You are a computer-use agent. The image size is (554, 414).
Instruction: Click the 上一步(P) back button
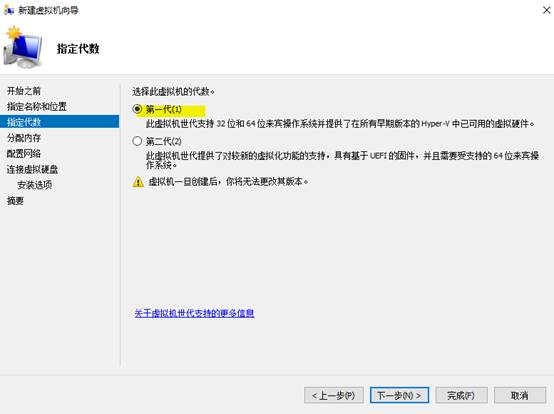(334, 395)
